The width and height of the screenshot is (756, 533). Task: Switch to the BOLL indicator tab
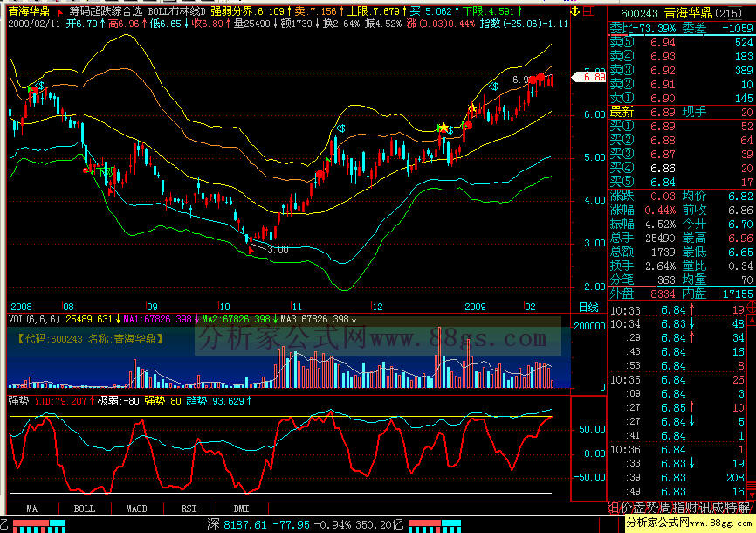pos(85,509)
